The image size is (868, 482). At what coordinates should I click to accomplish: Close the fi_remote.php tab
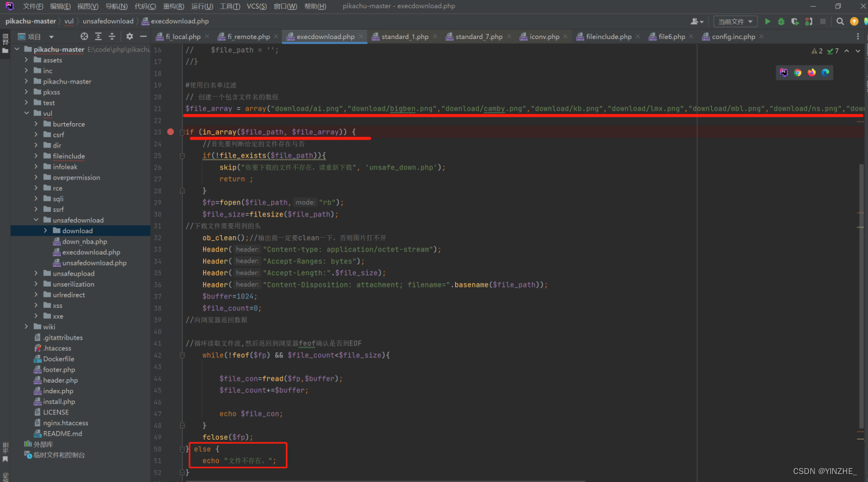click(276, 36)
